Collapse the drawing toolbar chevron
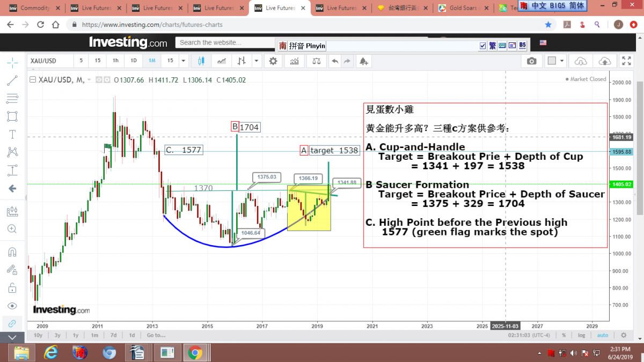Screen dimensions: 644x362 click(x=12, y=338)
